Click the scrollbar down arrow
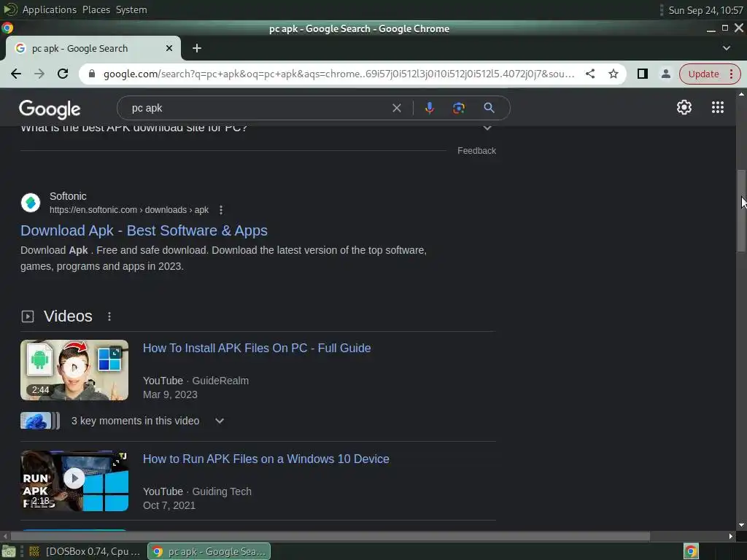The height and width of the screenshot is (560, 747). (741, 525)
